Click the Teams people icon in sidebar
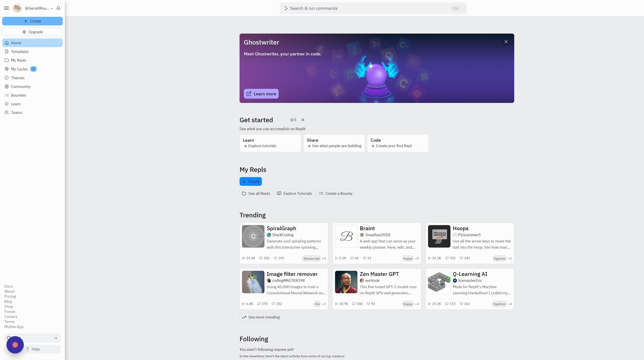644x360 pixels. [7, 113]
